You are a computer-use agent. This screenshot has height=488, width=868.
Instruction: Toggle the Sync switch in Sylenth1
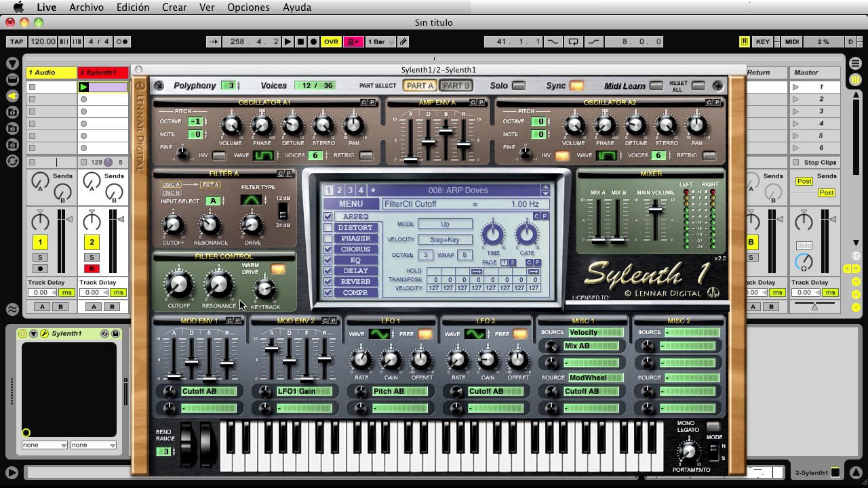577,85
